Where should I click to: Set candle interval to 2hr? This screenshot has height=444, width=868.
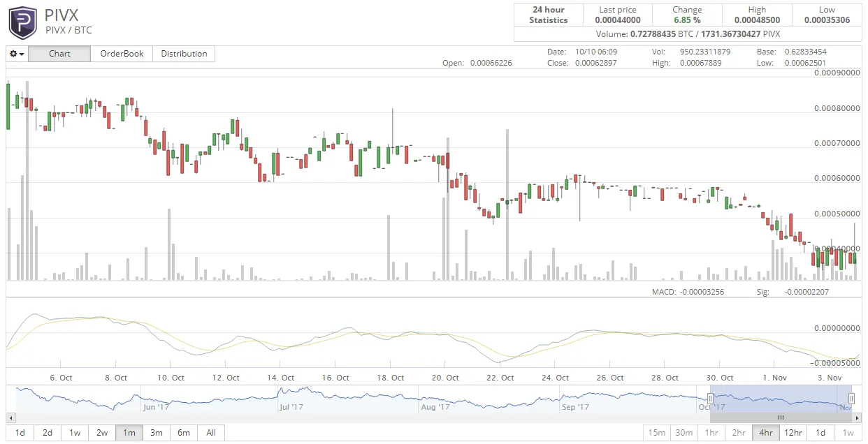739,433
